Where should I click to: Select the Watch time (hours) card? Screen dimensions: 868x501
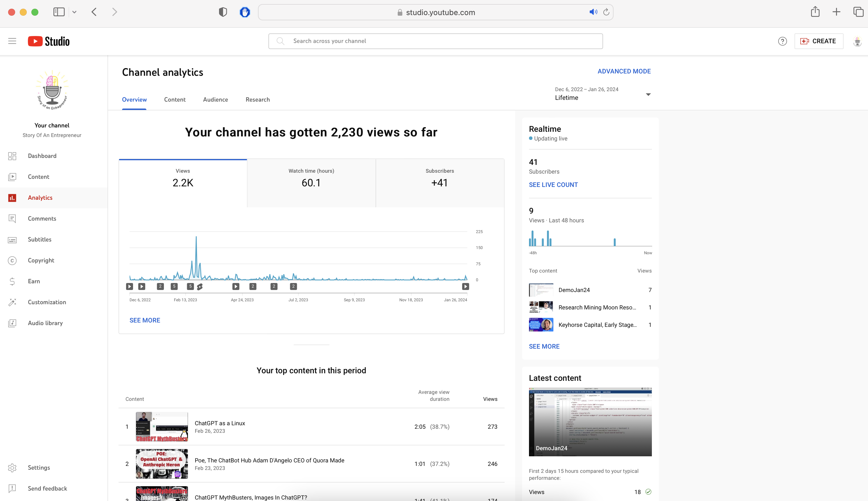311,183
